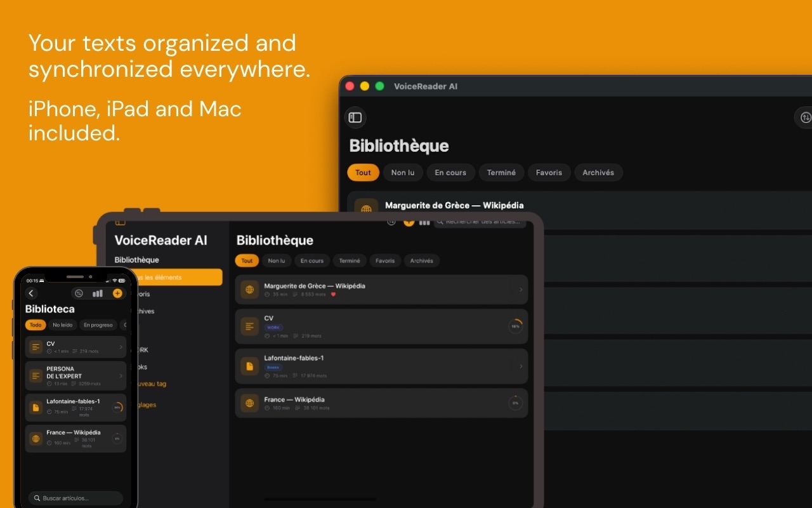Click the progress ring on iPhone France — Wikipédia
This screenshot has height=508, width=812.
(x=117, y=438)
